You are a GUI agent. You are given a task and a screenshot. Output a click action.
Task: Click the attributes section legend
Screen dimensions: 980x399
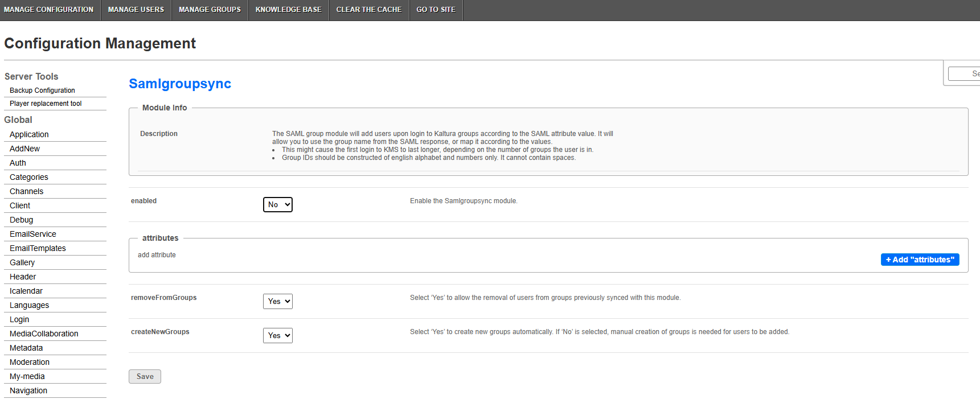160,238
